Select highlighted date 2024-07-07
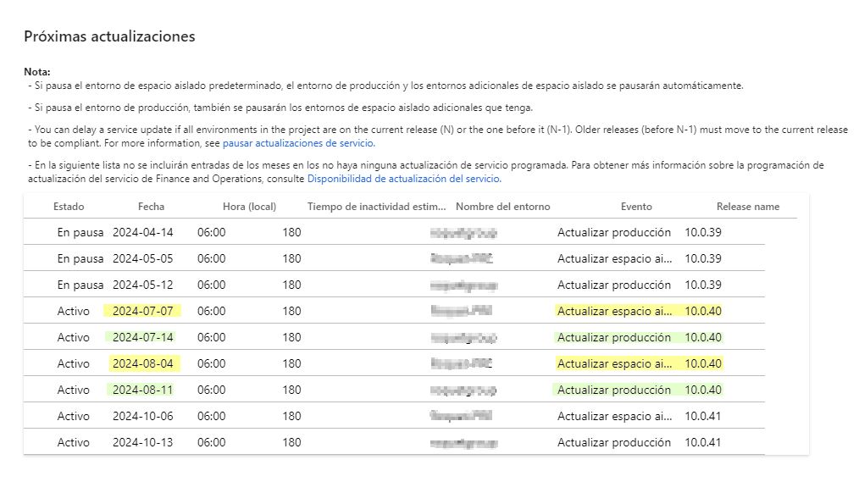This screenshot has width=859, height=504. [x=143, y=311]
